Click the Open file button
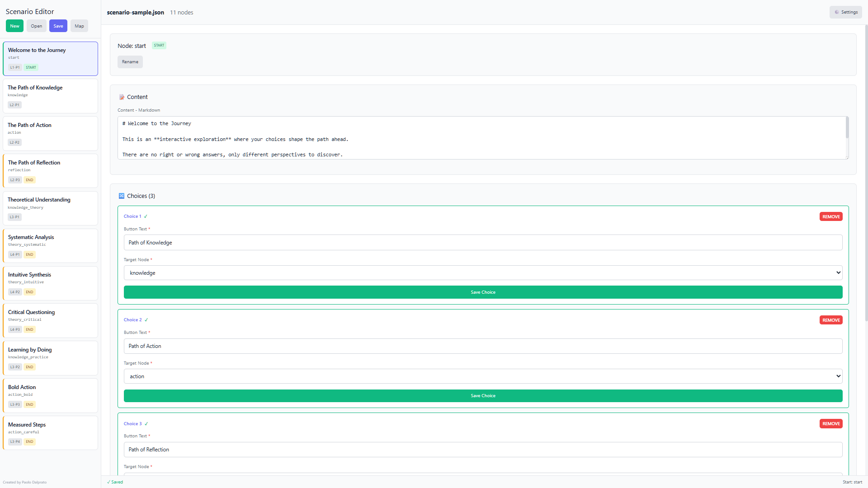 (36, 26)
